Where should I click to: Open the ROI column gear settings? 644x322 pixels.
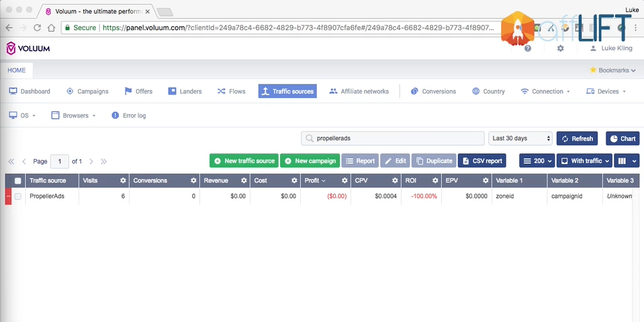(435, 180)
